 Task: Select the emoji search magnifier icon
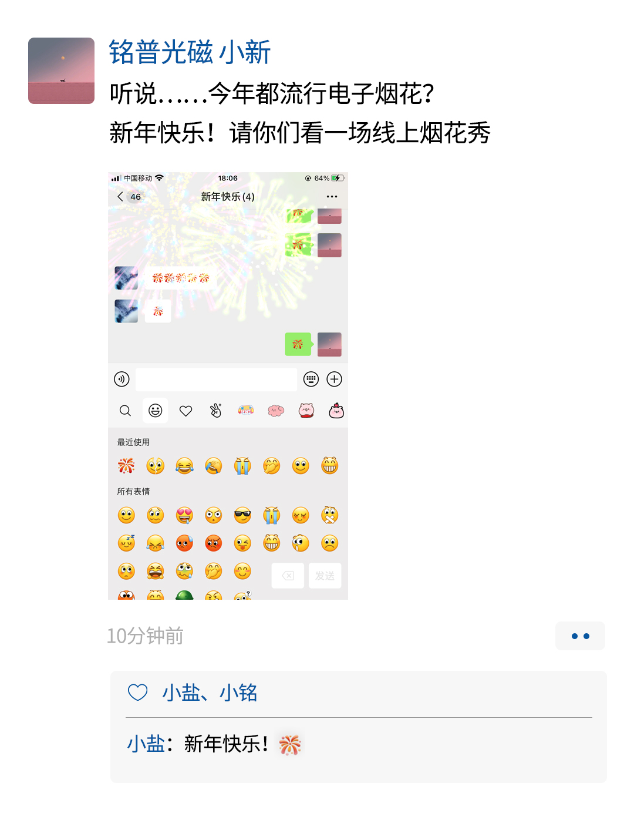pos(125,411)
